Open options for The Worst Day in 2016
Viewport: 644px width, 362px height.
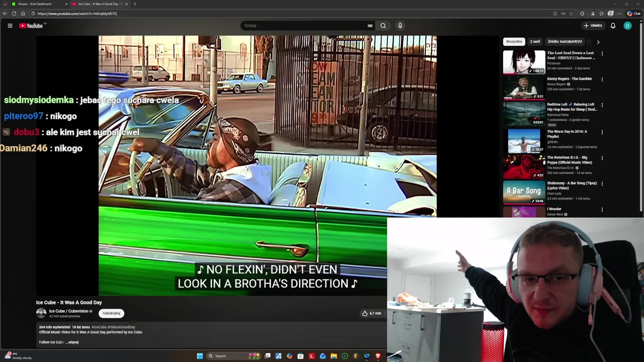pos(602,132)
